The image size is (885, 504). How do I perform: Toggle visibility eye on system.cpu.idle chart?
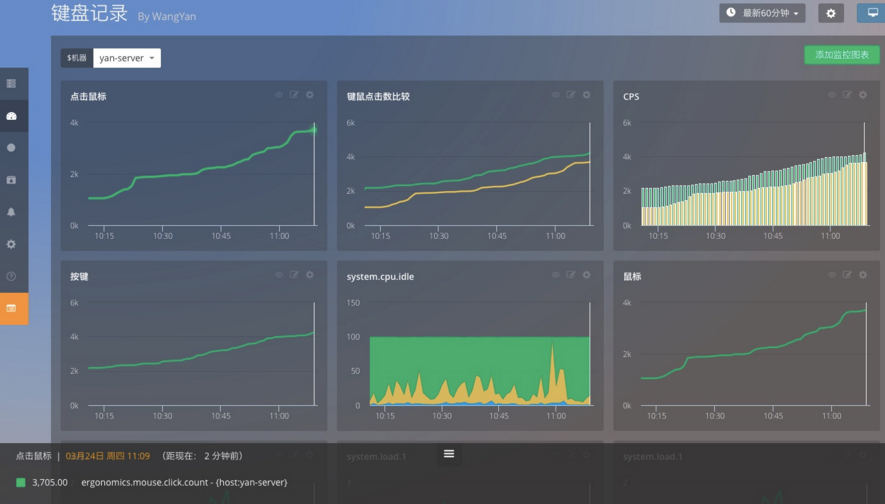[x=555, y=275]
